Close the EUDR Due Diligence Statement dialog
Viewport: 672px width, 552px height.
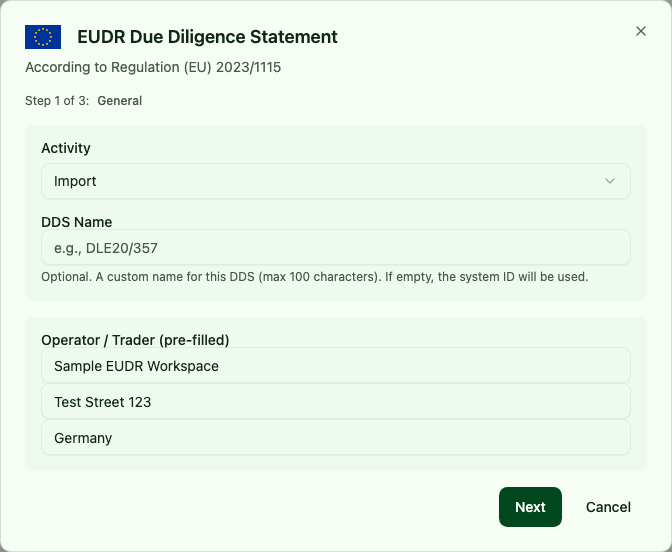(641, 31)
